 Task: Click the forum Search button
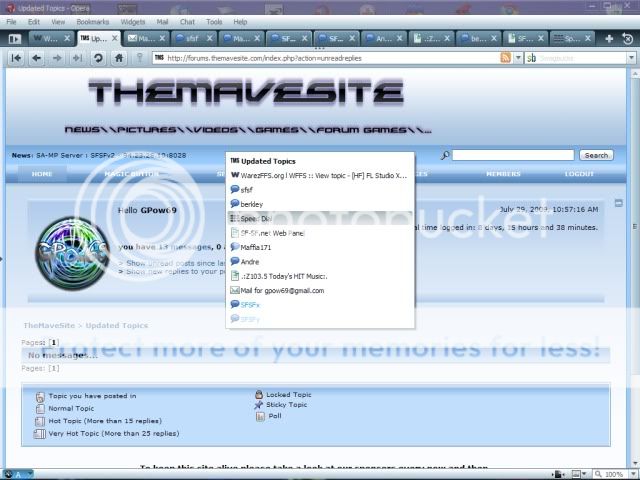click(596, 156)
